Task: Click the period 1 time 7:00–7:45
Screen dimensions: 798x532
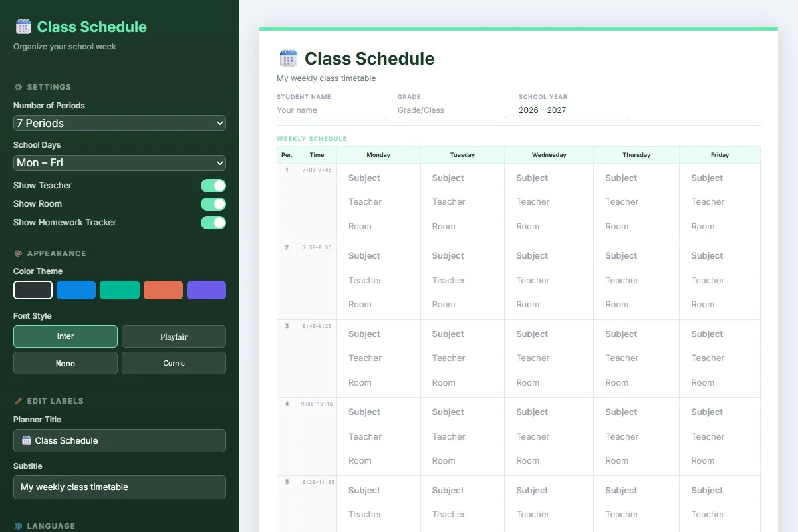Action: click(x=317, y=170)
